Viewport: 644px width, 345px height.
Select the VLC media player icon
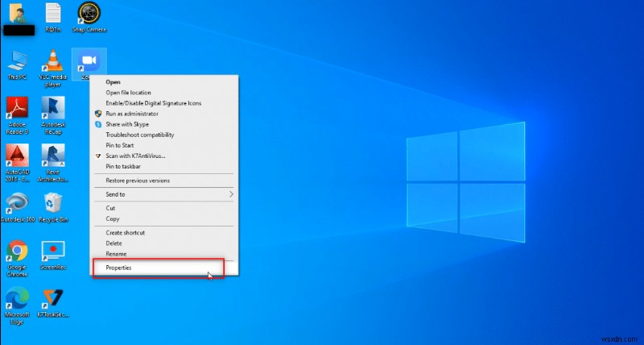53,68
